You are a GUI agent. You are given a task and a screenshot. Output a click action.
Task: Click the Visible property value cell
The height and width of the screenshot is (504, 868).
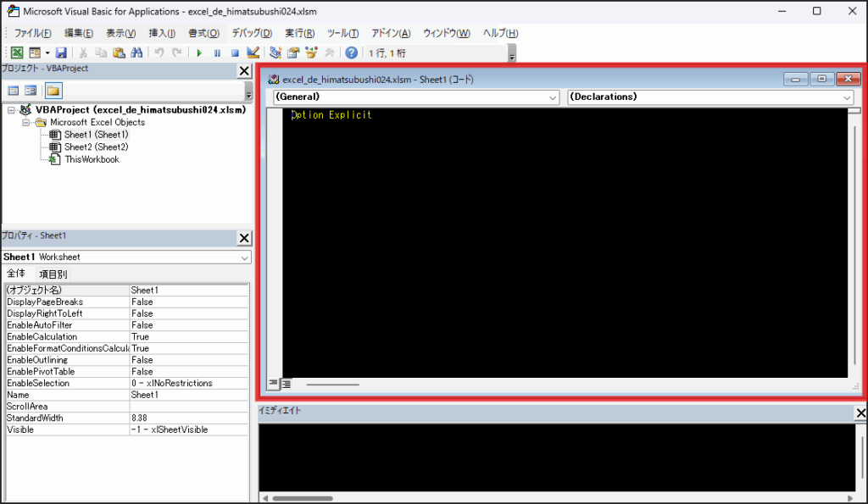pos(189,429)
